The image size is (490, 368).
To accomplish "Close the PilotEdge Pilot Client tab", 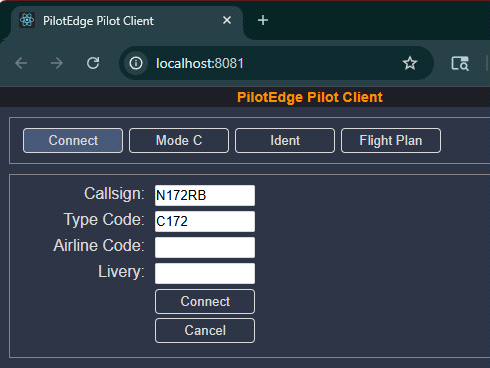I will click(x=227, y=20).
